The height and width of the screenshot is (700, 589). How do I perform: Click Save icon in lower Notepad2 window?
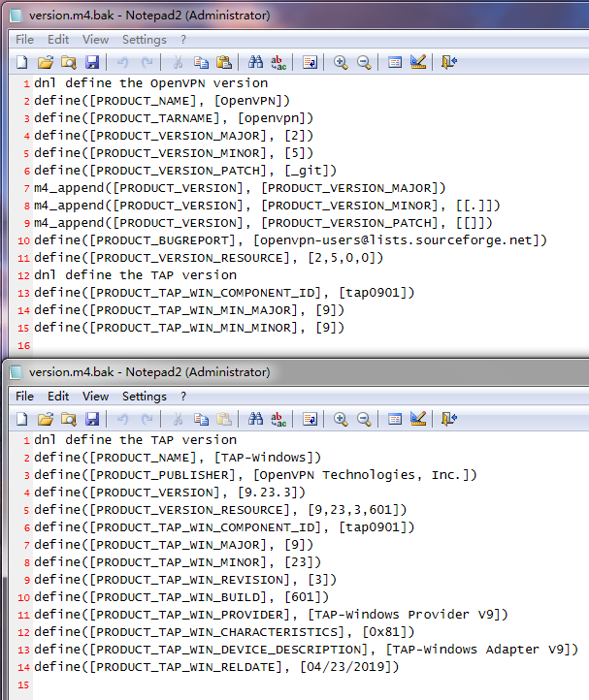pyautogui.click(x=92, y=419)
